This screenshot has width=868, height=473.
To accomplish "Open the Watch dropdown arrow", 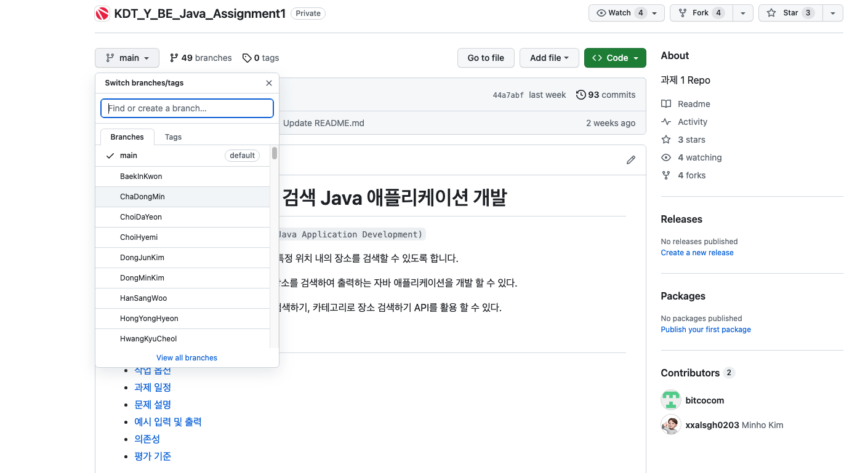I will click(x=654, y=13).
